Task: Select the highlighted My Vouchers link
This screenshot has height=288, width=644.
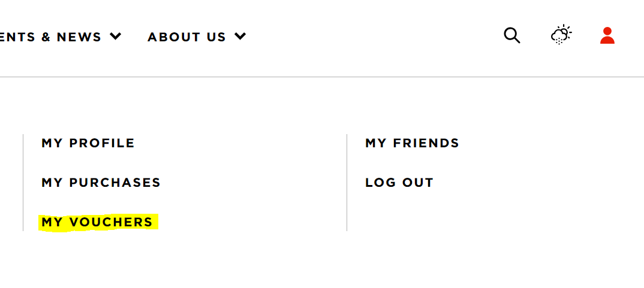Action: click(97, 222)
